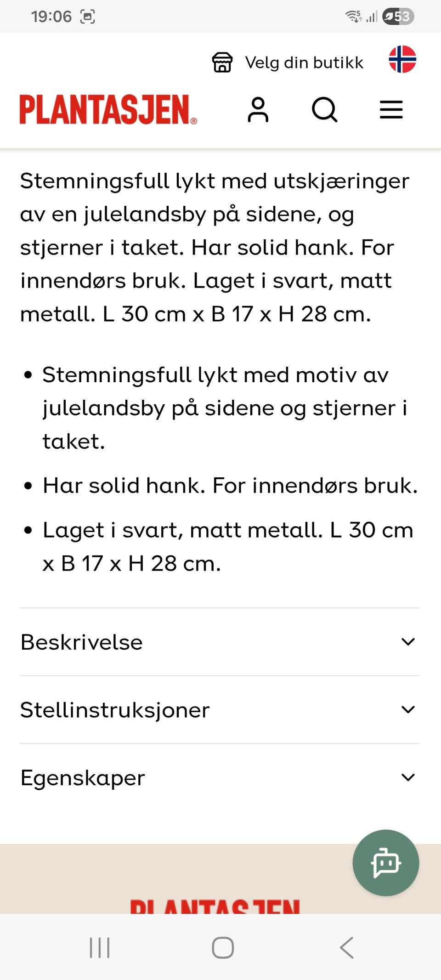Click the Stellinstruksjoner chevron arrow
The image size is (441, 980).
tap(408, 710)
